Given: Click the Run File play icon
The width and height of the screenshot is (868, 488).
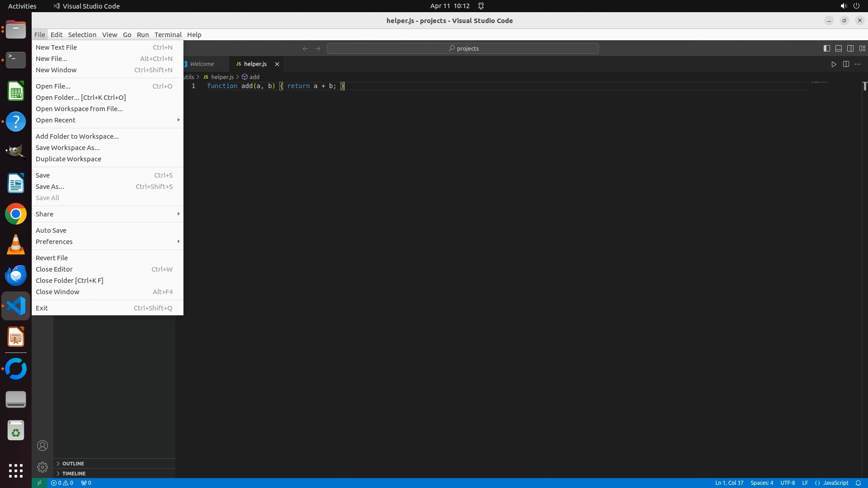Looking at the screenshot, I should pyautogui.click(x=834, y=64).
